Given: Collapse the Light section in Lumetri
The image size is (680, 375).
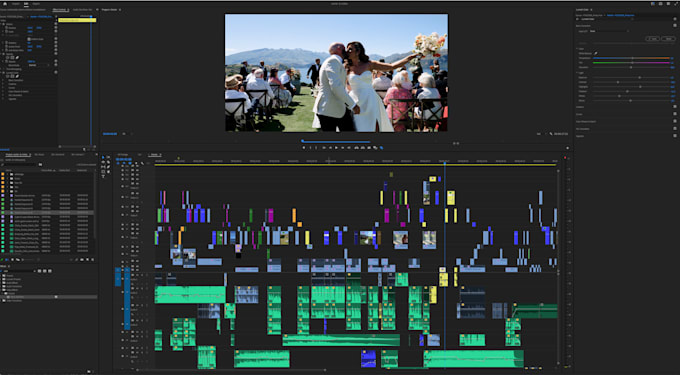Looking at the screenshot, I should [x=576, y=72].
